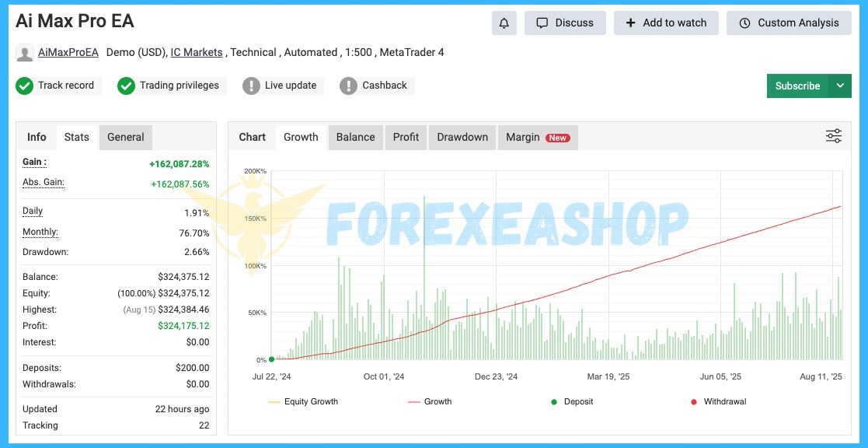The width and height of the screenshot is (868, 448).
Task: Click the Track record green checkmark icon
Action: click(x=24, y=86)
